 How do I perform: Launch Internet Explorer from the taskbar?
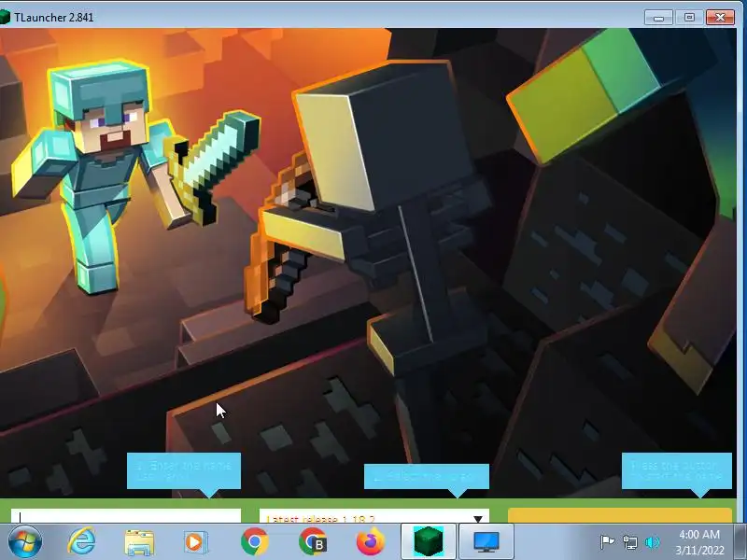click(82, 542)
